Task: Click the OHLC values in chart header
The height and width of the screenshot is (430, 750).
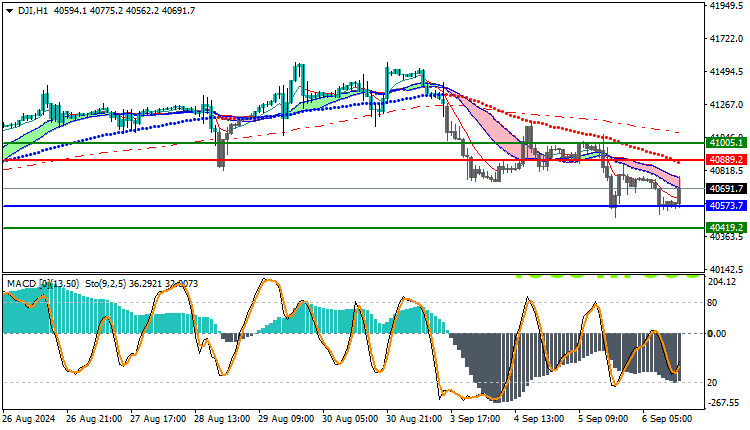Action: click(124, 11)
